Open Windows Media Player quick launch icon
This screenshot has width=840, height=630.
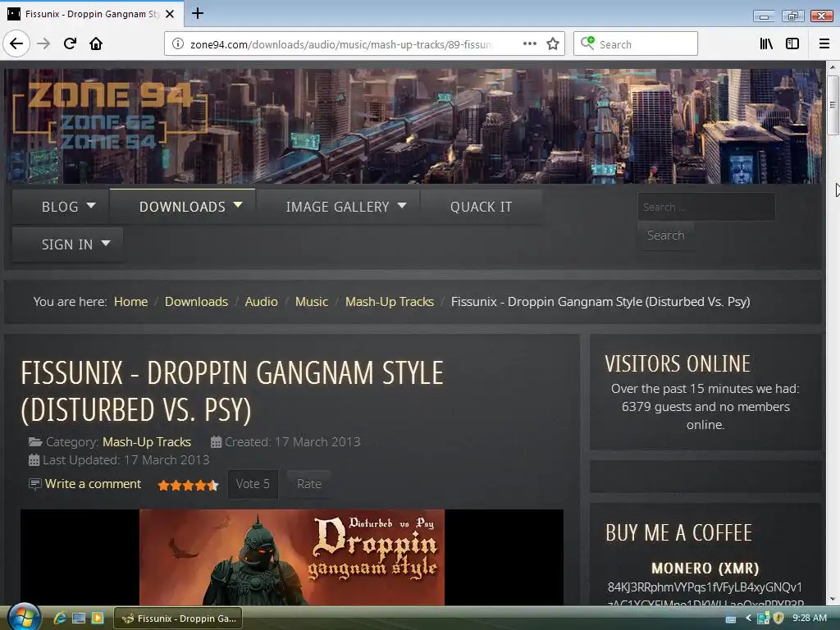pyautogui.click(x=98, y=619)
